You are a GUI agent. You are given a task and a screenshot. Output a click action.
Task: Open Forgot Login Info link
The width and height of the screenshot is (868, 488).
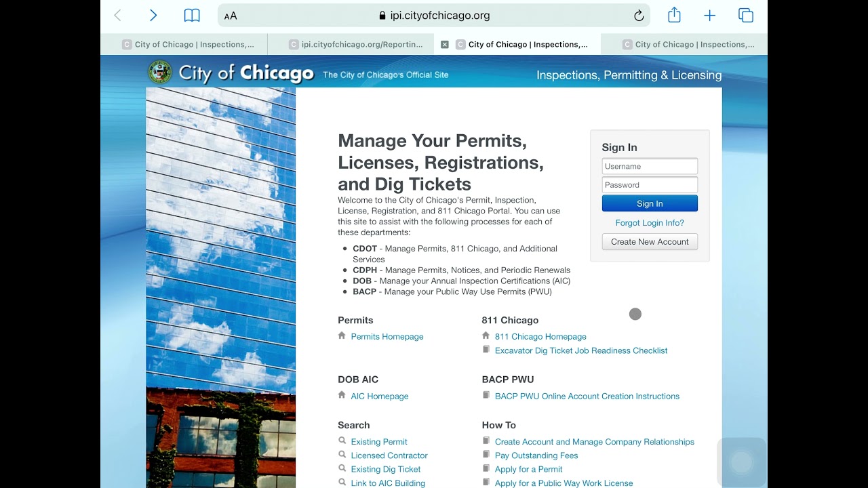coord(650,223)
